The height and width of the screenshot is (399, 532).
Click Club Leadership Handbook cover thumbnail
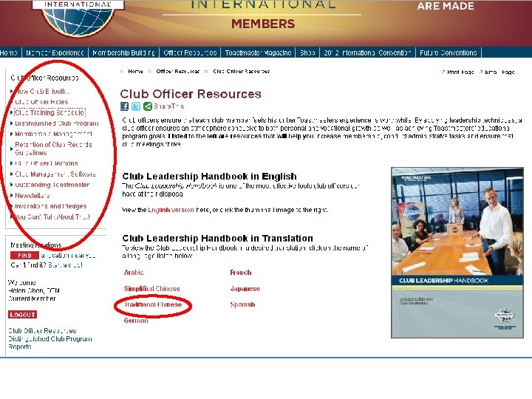(x=457, y=253)
